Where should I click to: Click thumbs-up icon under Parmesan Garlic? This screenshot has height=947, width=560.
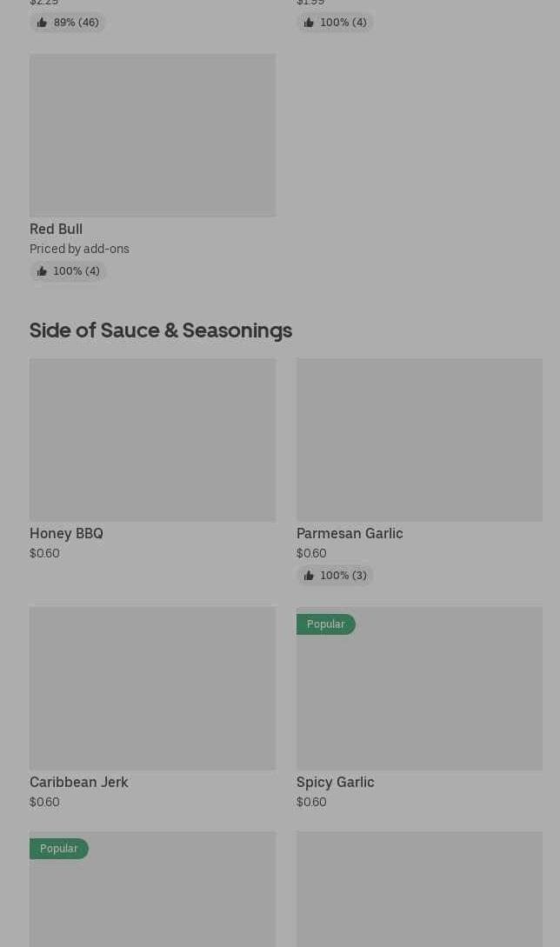coord(309,576)
